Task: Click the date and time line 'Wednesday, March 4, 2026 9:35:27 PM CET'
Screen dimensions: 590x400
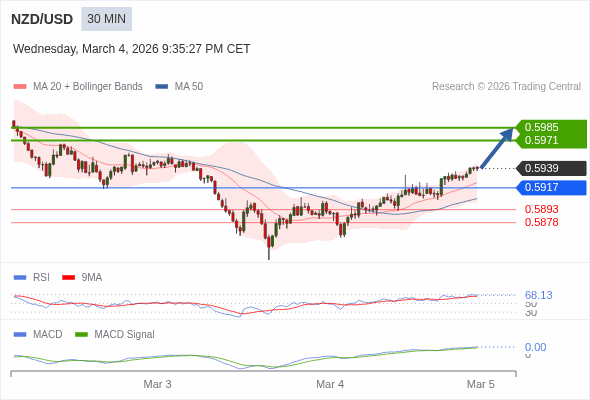Action: click(132, 49)
